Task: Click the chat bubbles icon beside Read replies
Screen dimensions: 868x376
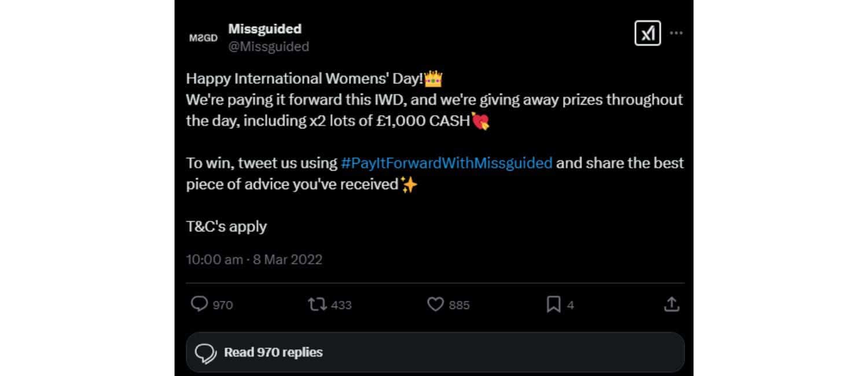Action: click(x=205, y=353)
